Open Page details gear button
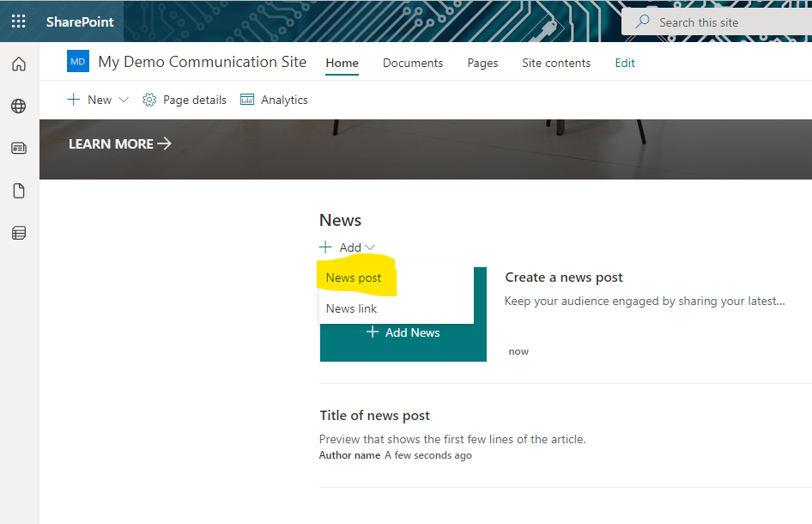Image resolution: width=812 pixels, height=524 pixels. (x=185, y=100)
